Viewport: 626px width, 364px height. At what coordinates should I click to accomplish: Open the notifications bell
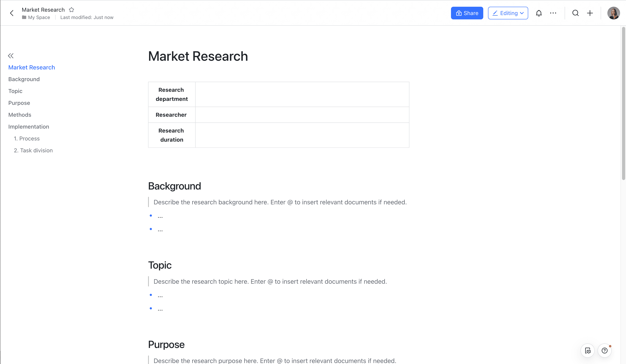pyautogui.click(x=538, y=13)
